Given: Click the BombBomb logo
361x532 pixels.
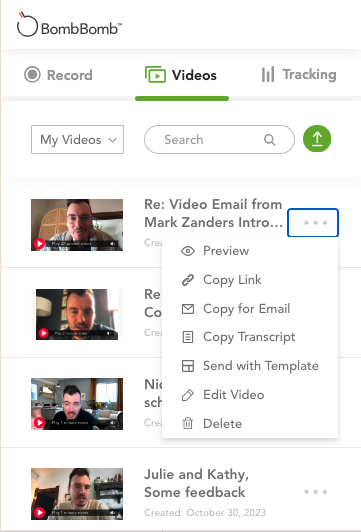Looking at the screenshot, I should 69,24.
